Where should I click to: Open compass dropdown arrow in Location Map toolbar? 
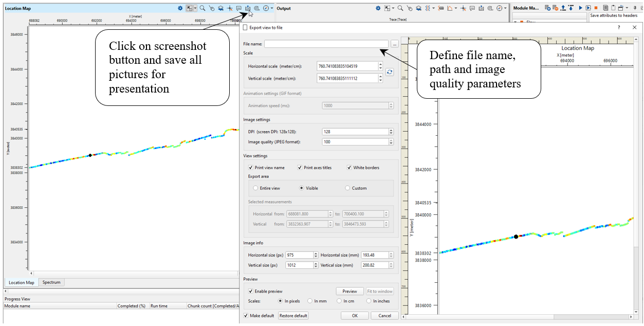[272, 8]
